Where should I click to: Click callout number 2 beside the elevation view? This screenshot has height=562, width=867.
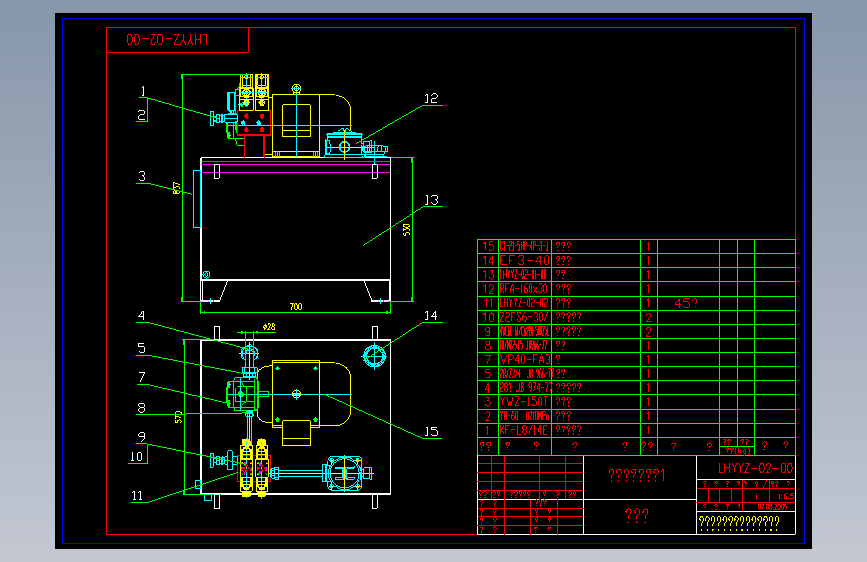pos(142,115)
